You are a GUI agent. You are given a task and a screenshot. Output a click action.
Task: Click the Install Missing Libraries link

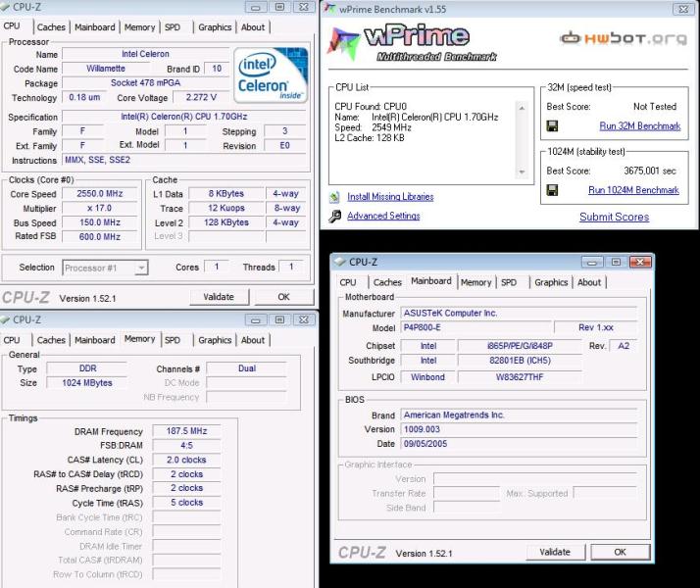[390, 197]
